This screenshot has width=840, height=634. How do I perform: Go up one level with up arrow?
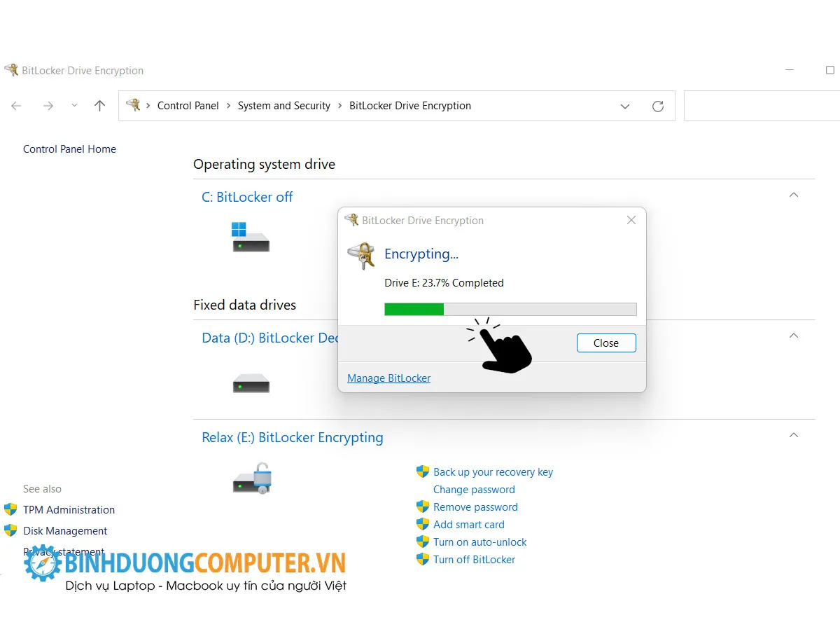pyautogui.click(x=99, y=106)
